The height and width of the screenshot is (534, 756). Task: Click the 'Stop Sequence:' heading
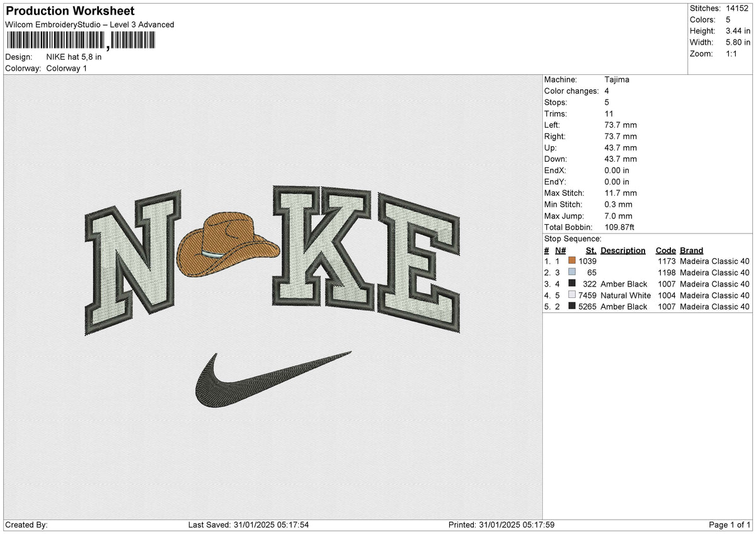click(573, 239)
